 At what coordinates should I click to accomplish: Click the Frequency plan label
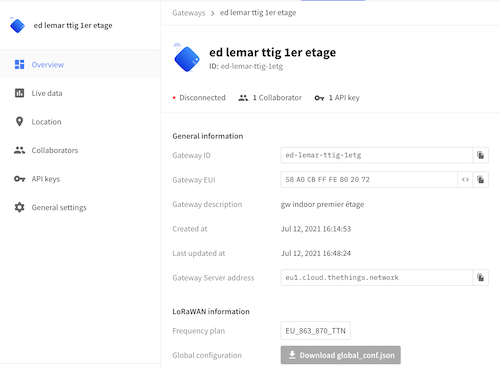pos(199,331)
